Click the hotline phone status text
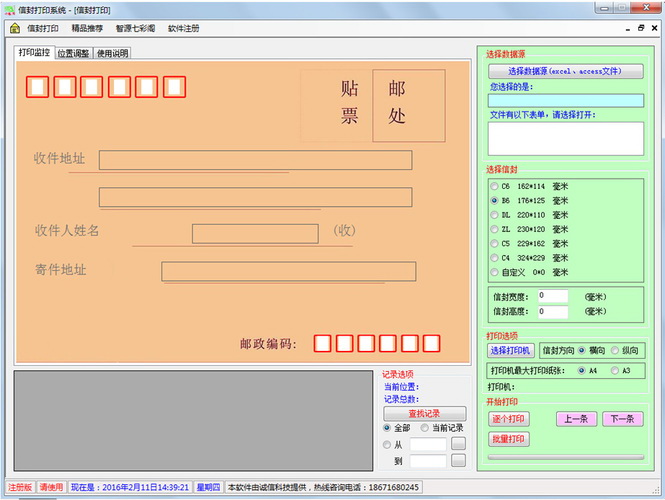Image resolution: width=665 pixels, height=500 pixels. pyautogui.click(x=323, y=487)
